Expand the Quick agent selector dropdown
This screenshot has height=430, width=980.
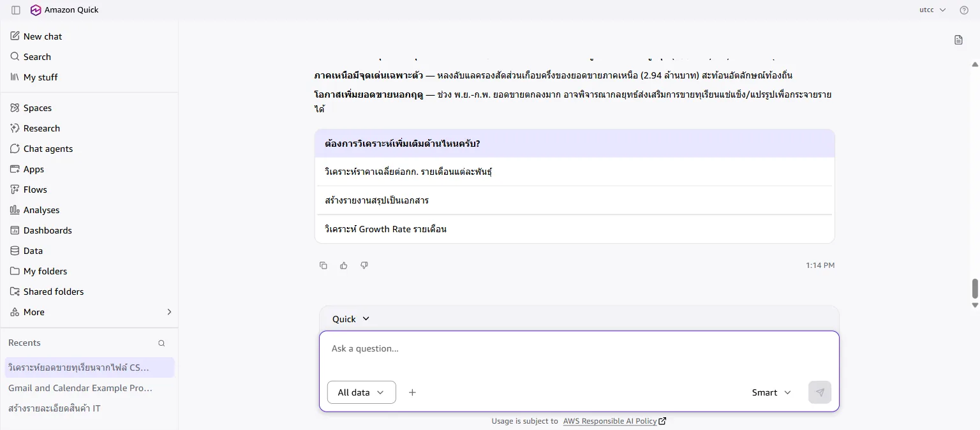[x=351, y=319]
